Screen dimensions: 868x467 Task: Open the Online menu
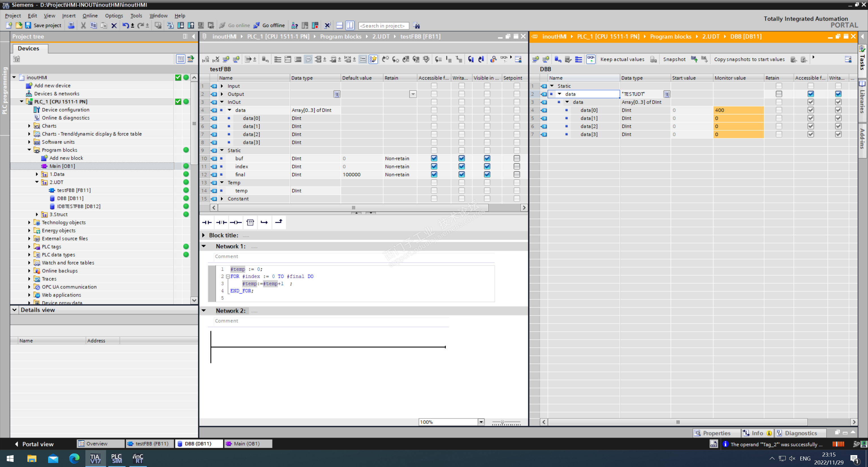tap(90, 16)
